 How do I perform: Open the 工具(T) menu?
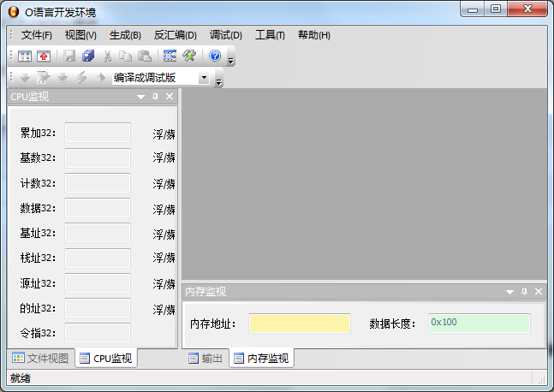click(270, 35)
